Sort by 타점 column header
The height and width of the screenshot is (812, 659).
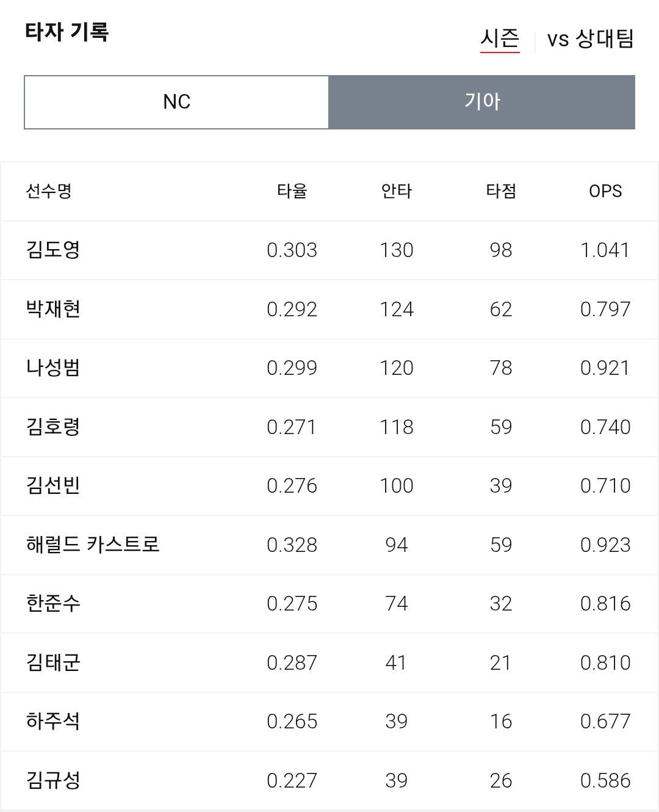501,191
